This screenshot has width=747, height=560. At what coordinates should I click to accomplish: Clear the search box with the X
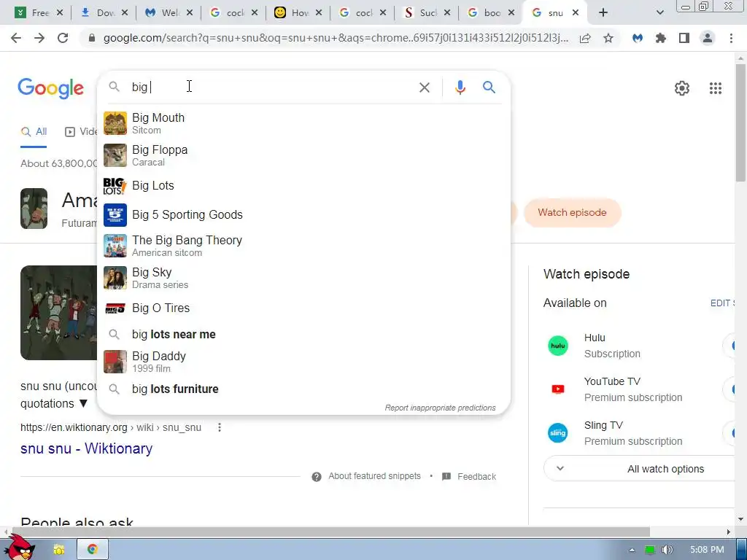click(424, 87)
